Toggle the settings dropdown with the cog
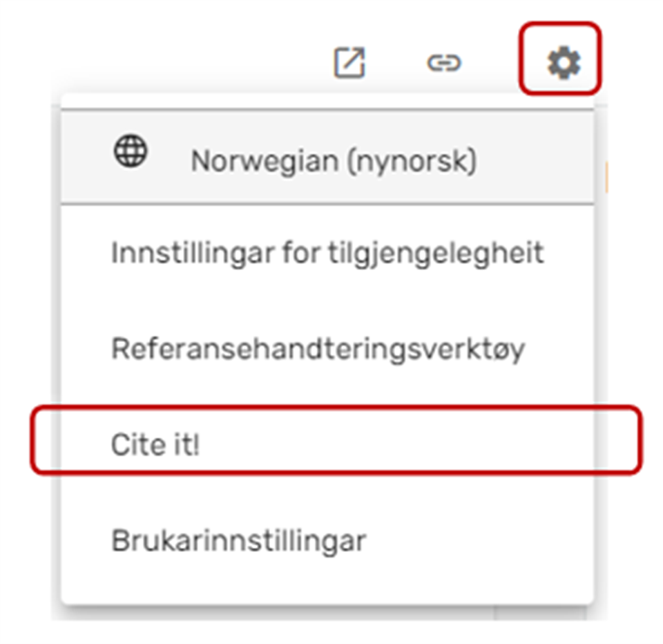Image resolution: width=663 pixels, height=644 pixels. click(564, 64)
